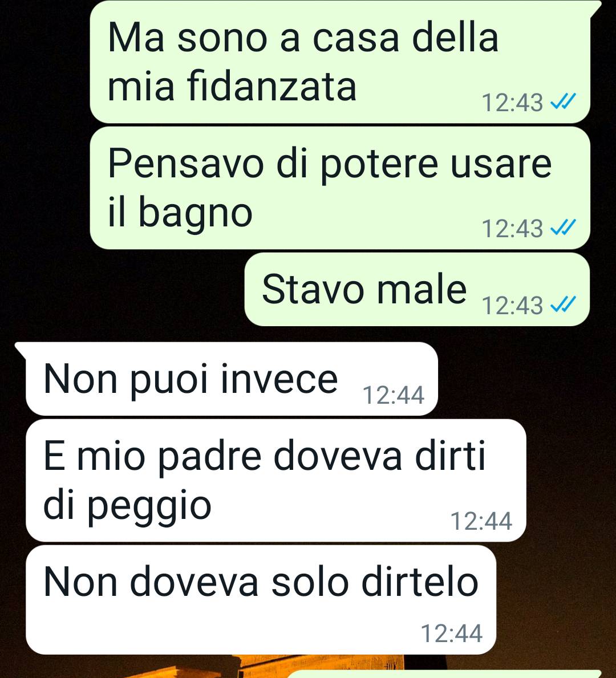Tap the blue double-check beside 'il bagno'
The image size is (616, 678).
point(563,228)
